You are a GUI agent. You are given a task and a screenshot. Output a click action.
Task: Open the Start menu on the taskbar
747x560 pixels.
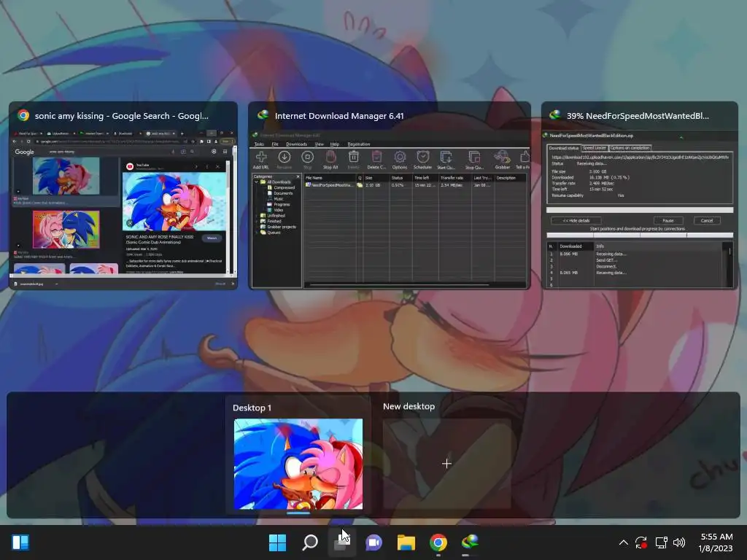click(x=277, y=542)
